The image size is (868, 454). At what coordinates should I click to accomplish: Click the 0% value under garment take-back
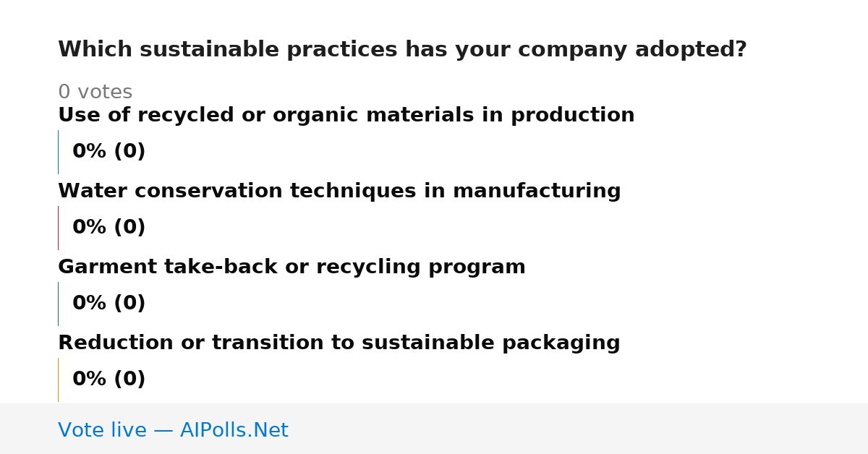point(90,304)
